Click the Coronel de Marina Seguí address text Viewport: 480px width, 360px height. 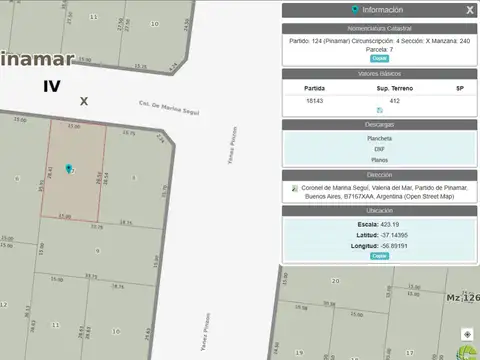tap(384, 192)
